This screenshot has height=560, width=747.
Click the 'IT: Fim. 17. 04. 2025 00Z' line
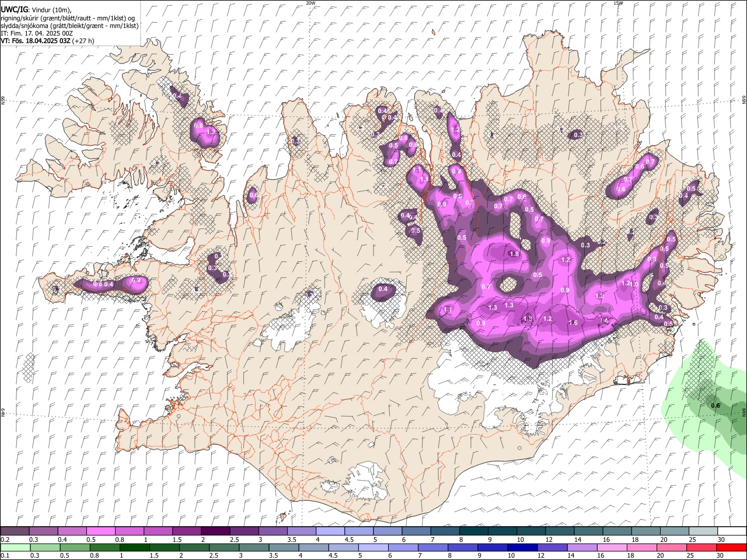[x=37, y=33]
